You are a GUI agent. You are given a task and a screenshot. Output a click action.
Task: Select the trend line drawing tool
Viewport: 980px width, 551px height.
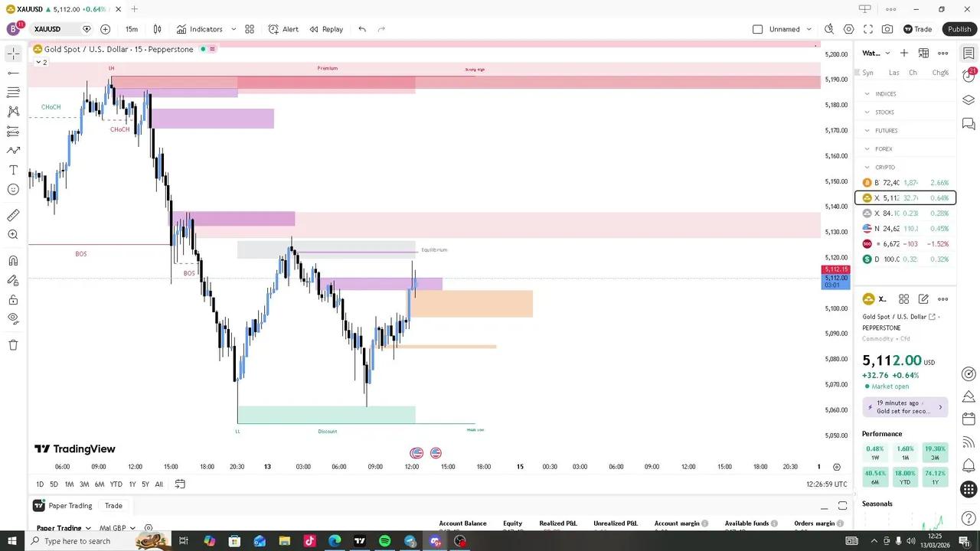[13, 73]
